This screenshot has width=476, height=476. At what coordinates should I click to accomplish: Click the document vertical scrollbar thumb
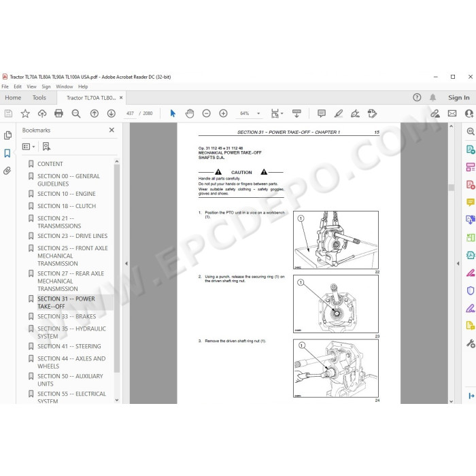(x=452, y=188)
